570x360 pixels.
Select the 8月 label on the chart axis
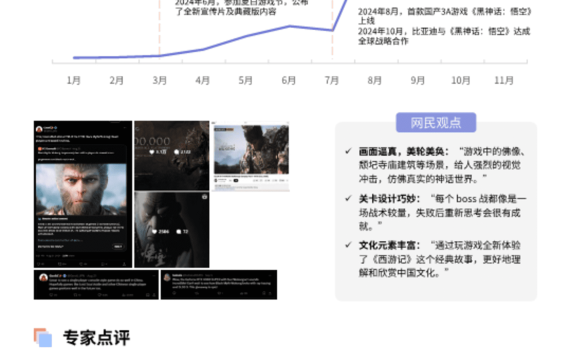[x=375, y=80]
